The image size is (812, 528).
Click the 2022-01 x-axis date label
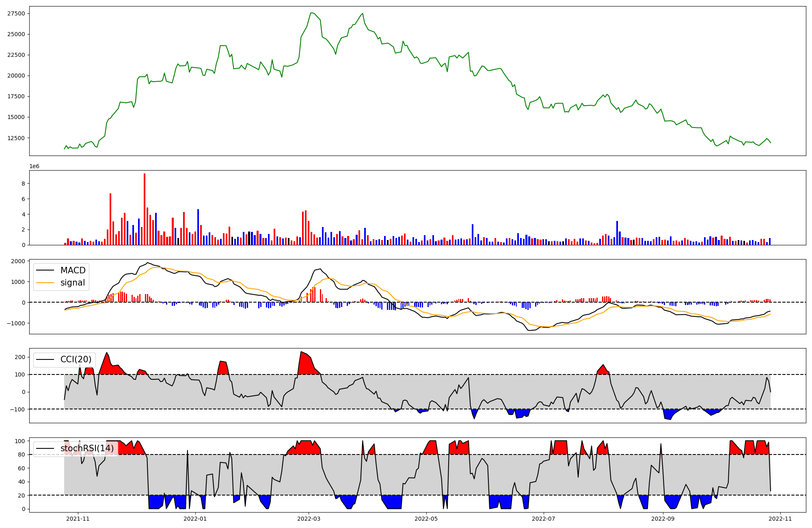pyautogui.click(x=195, y=519)
